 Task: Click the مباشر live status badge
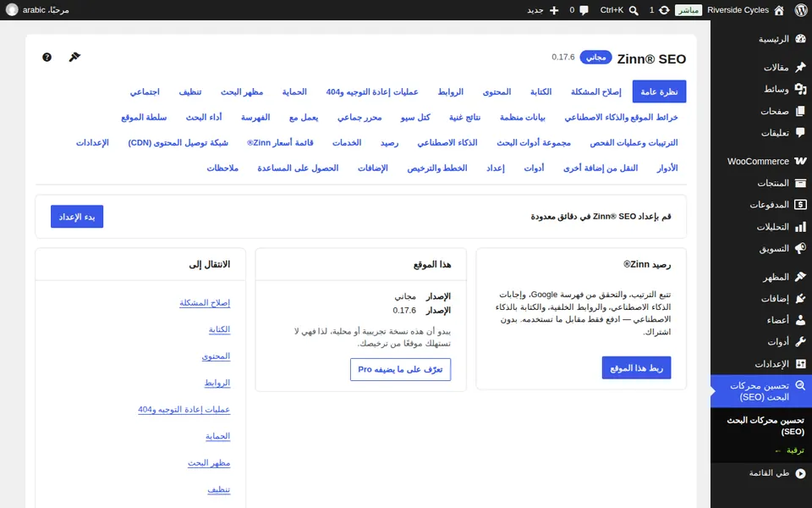click(689, 10)
